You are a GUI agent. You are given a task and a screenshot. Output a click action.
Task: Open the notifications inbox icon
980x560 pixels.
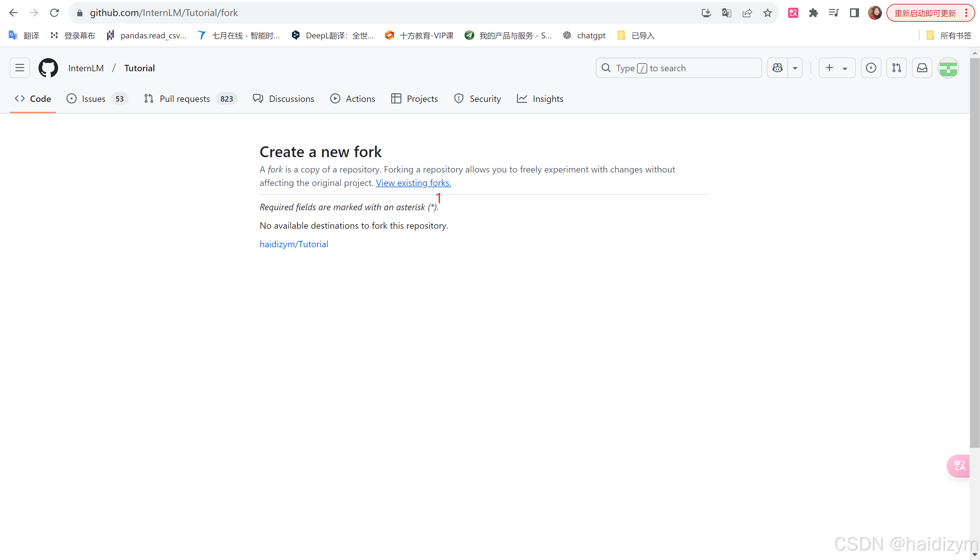tap(922, 68)
